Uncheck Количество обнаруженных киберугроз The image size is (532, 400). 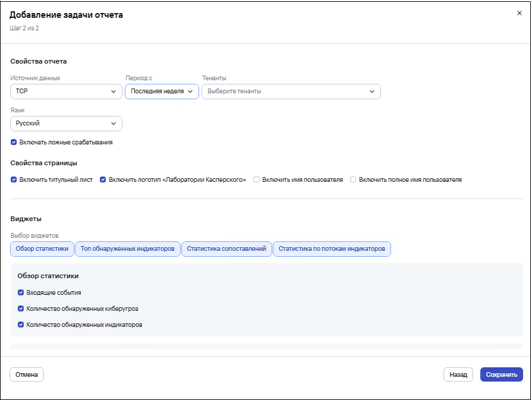(21, 308)
